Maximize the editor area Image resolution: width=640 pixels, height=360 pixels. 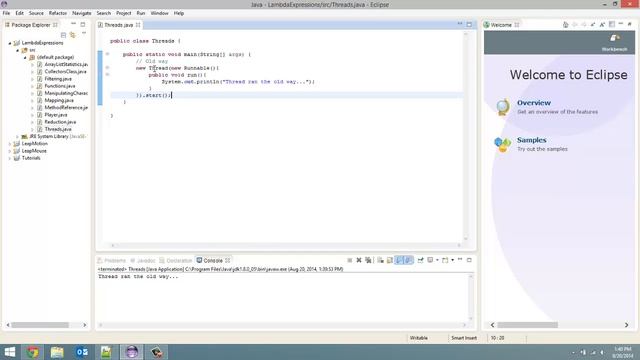[x=469, y=24]
